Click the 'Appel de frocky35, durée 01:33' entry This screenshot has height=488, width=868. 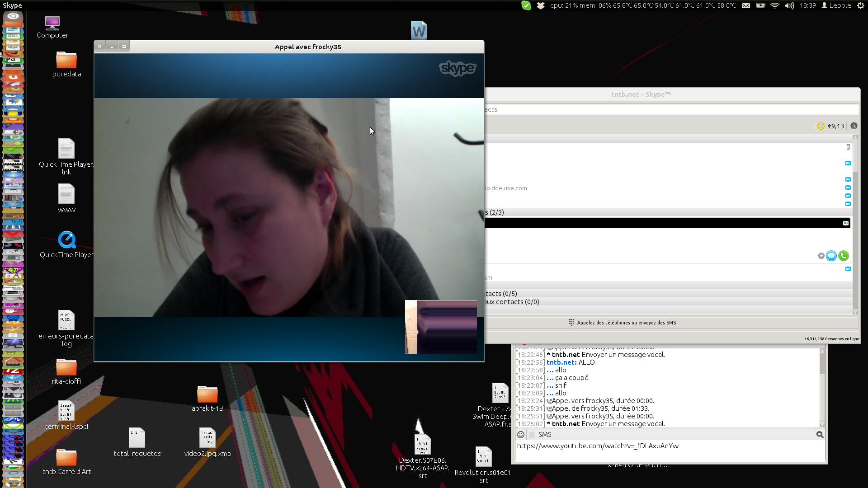600,408
